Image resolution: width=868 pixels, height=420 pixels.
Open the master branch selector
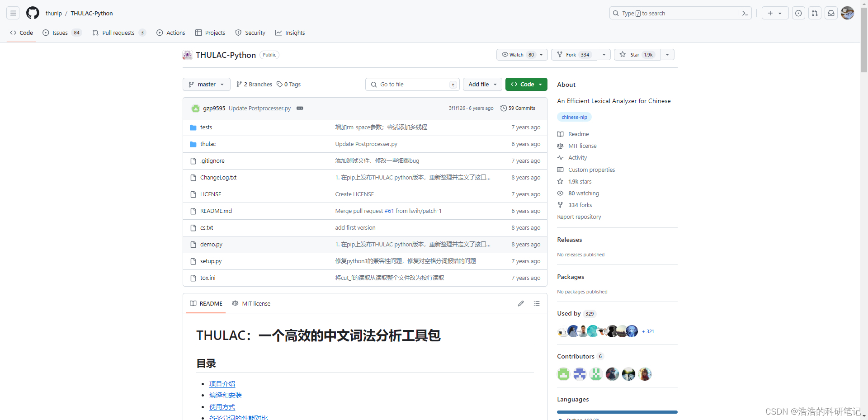point(207,85)
